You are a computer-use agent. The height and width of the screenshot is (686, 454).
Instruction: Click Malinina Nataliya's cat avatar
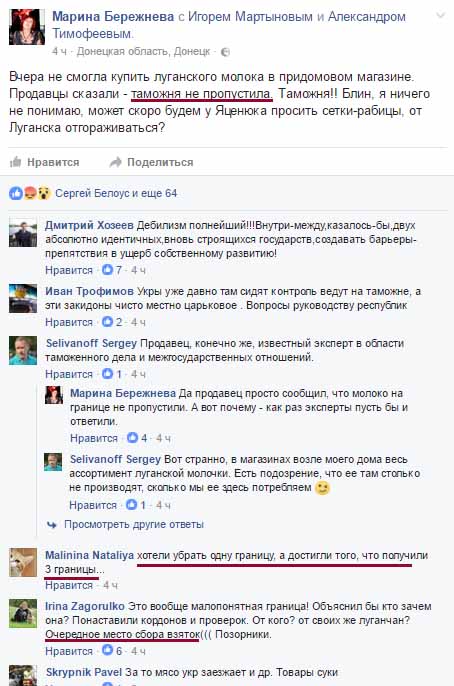(x=23, y=562)
